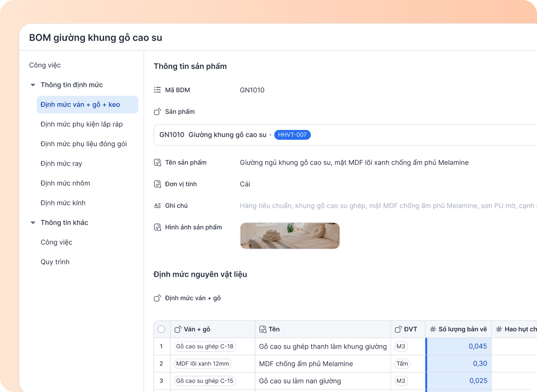Click row number 2 in the table
Viewport: 537px width, 392px height.
click(161, 364)
